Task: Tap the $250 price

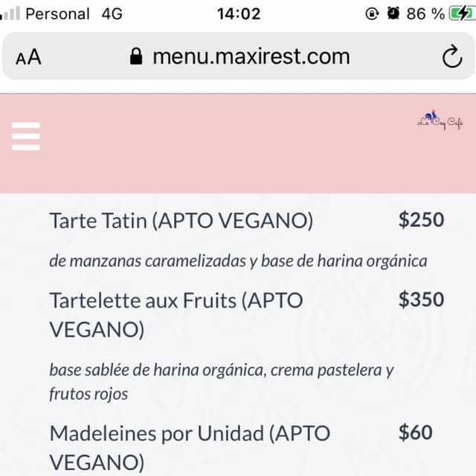Action: point(422,220)
